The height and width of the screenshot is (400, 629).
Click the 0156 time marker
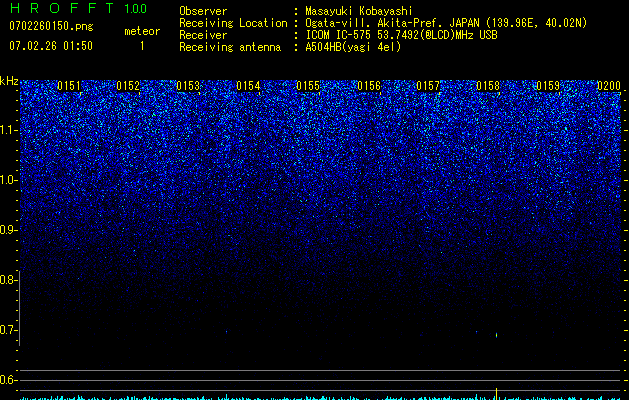(x=369, y=86)
